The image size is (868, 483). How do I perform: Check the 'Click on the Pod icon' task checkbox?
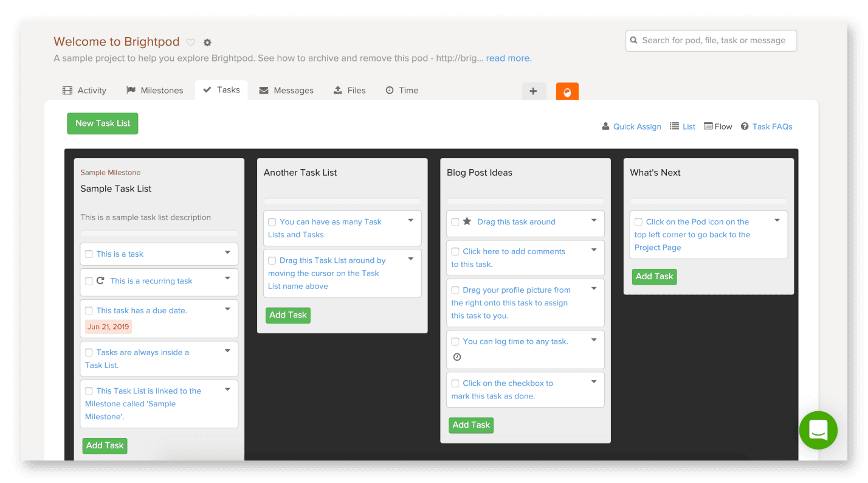[x=639, y=222]
